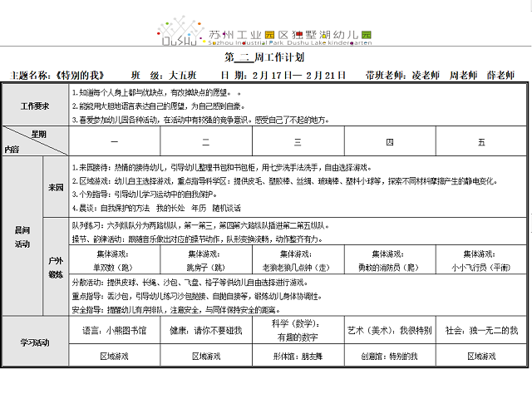Viewport: 532px width, 399px height.
Task: Click the group game cell 勇敢的消防员（爬）
Action: 388,260
